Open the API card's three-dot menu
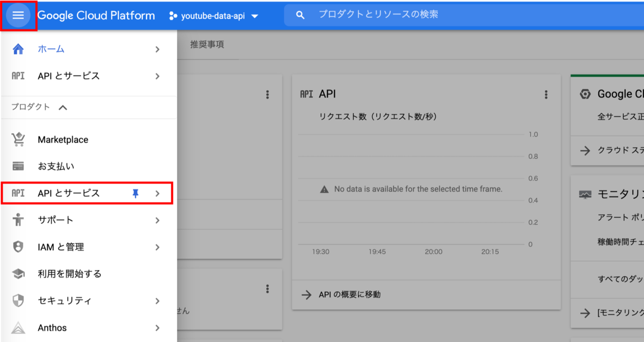This screenshot has height=342, width=644. click(x=546, y=94)
